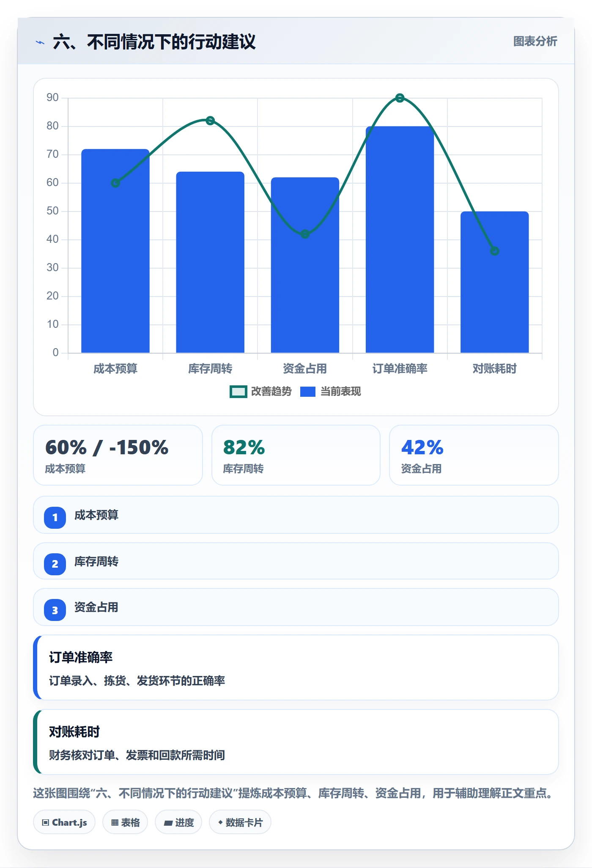The width and height of the screenshot is (592, 868).
Task: Click the 成本预算 blue bar in the chart
Action: tap(115, 251)
